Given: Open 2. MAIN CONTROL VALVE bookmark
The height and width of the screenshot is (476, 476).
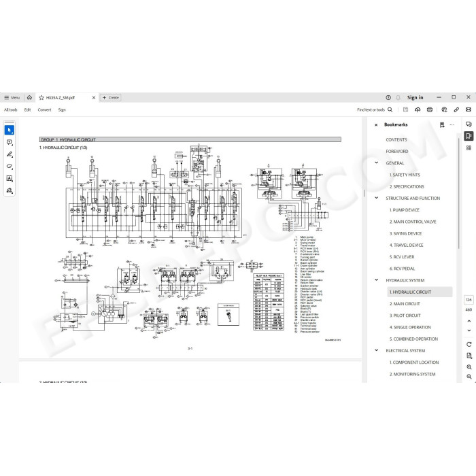Looking at the screenshot, I should pyautogui.click(x=413, y=222).
